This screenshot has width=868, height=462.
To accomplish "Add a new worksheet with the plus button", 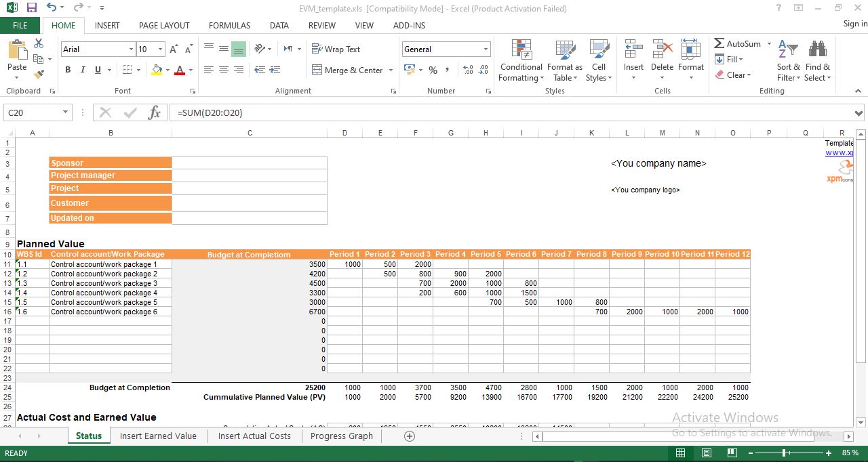I will click(x=409, y=436).
